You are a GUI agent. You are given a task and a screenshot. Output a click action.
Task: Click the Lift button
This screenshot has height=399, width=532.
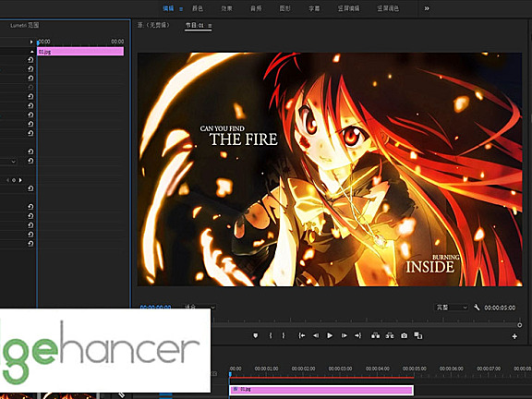pos(375,335)
